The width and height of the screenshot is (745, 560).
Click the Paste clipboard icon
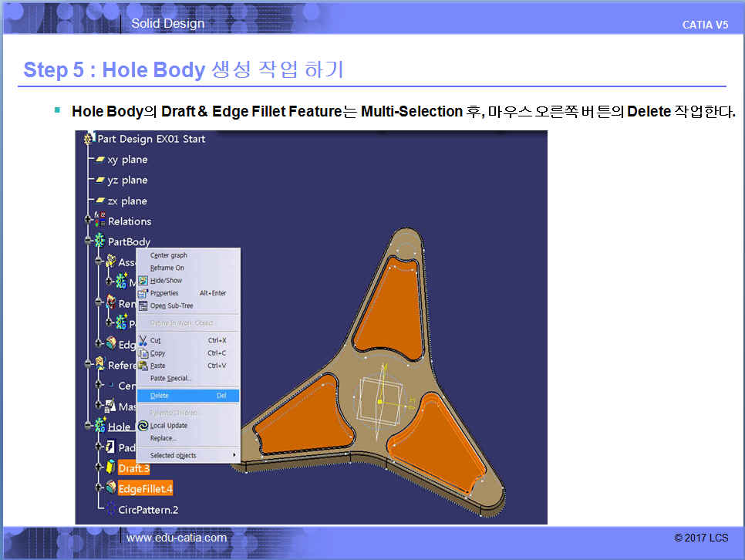(143, 366)
